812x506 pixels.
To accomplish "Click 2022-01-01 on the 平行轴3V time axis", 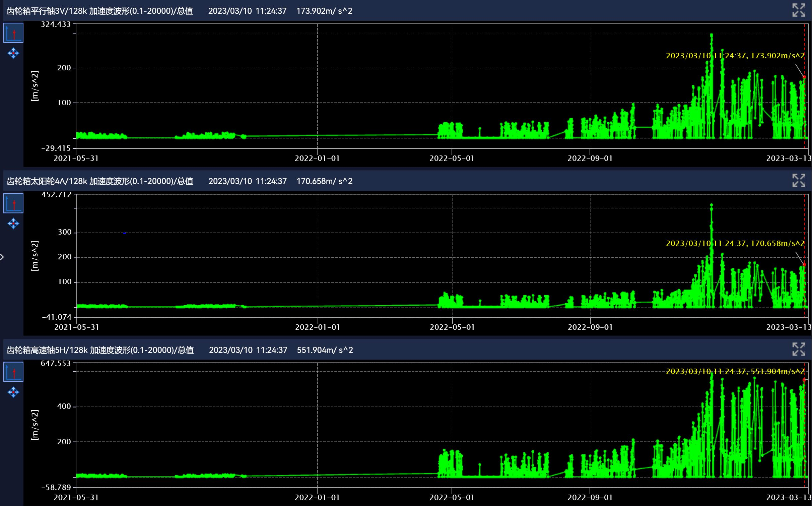I will 317,158.
